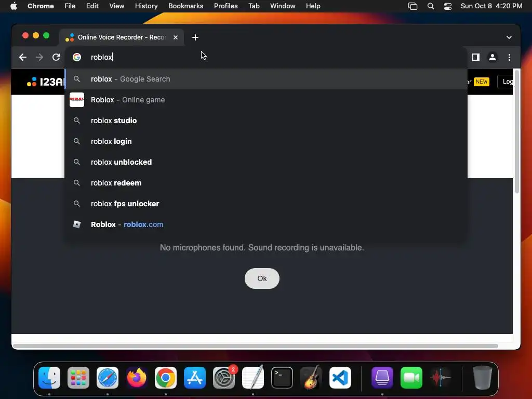This screenshot has width=532, height=399.
Task: Open the History menu
Action: click(146, 6)
